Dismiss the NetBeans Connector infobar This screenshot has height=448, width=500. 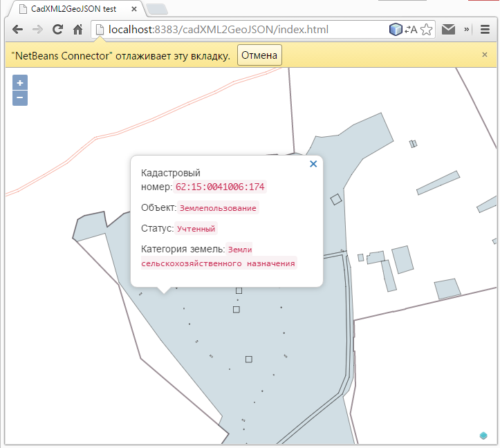click(485, 55)
